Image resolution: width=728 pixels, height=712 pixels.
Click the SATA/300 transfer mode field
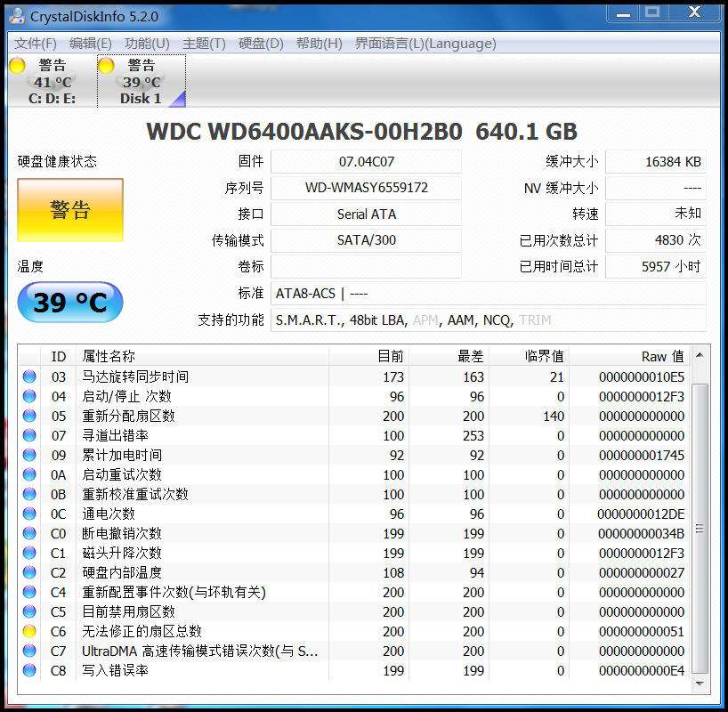pos(367,240)
